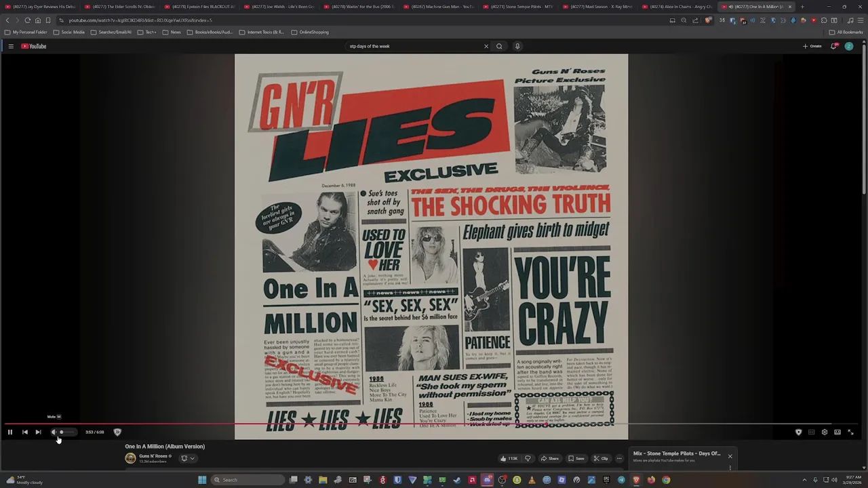Screen dimensions: 868x488
Task: Switch to the Alice In Chains tab
Action: click(677, 7)
